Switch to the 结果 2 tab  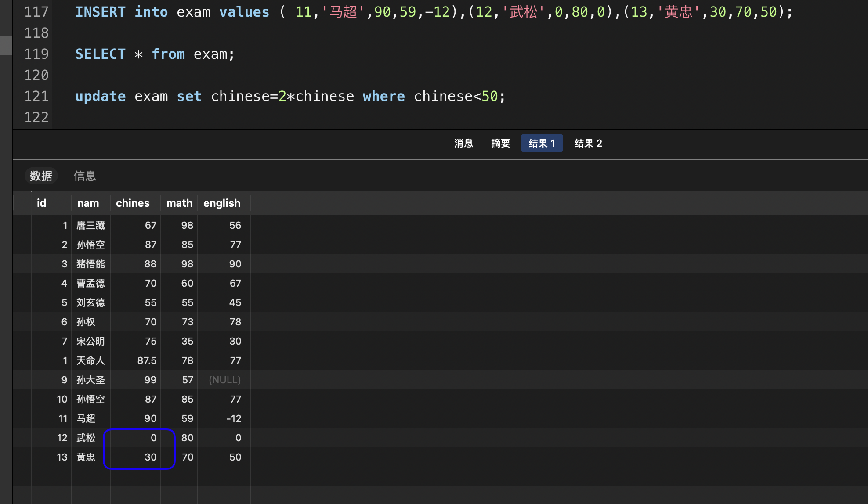point(588,143)
